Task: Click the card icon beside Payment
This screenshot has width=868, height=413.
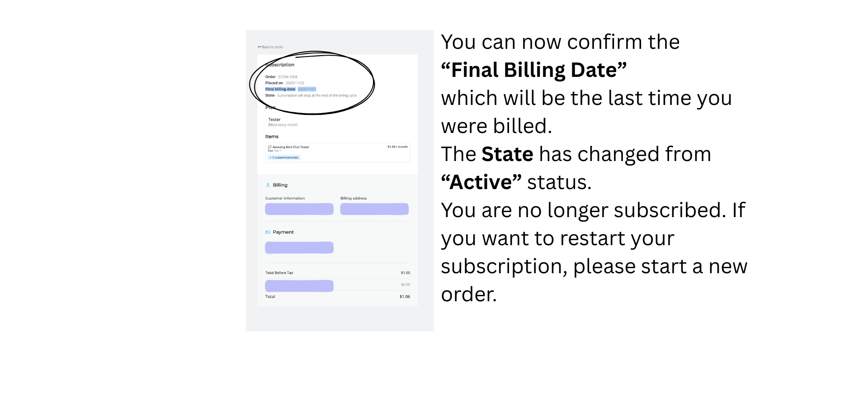Action: coord(268,233)
